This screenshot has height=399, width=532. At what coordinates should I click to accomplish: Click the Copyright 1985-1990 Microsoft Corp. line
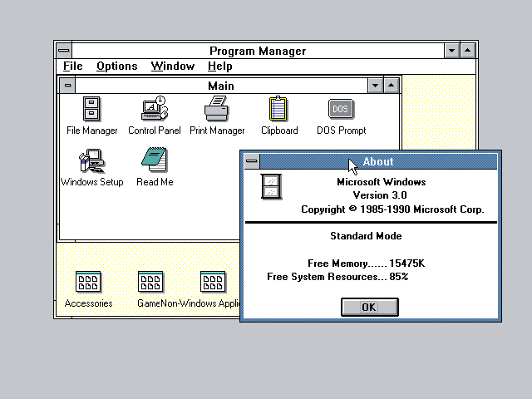pyautogui.click(x=392, y=209)
